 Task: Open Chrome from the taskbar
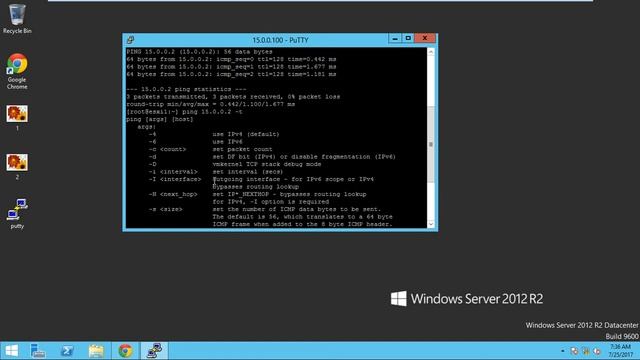125,351
